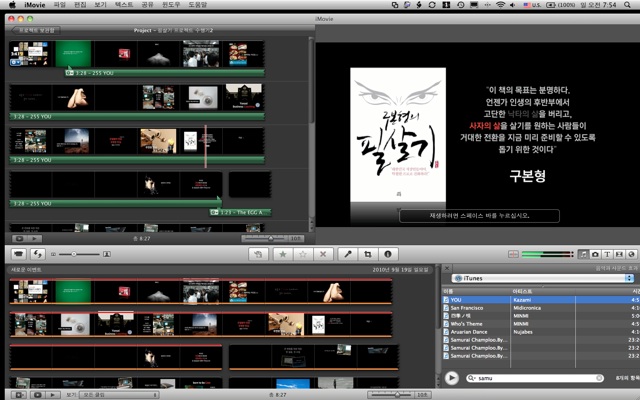This screenshot has width=640, height=400.
Task: Toggle the event library list button
Action: (18, 395)
